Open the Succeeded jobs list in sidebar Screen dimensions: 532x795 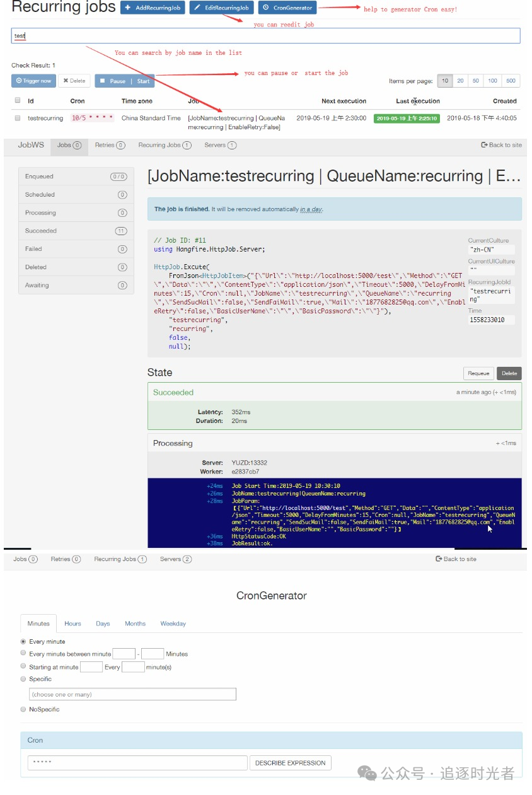coord(76,231)
